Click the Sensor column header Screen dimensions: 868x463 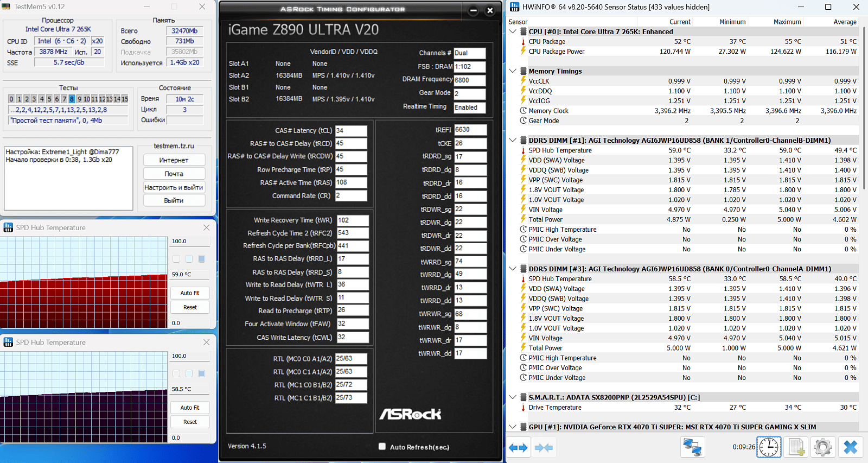[518, 22]
